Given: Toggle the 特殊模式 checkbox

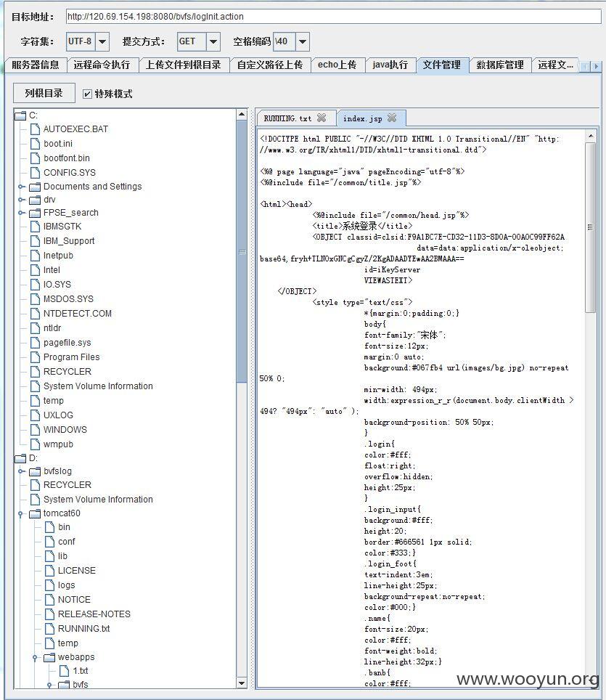Looking at the screenshot, I should pyautogui.click(x=88, y=94).
